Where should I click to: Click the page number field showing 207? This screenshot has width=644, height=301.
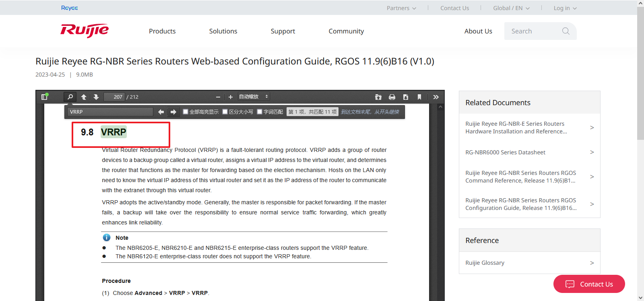tap(114, 97)
